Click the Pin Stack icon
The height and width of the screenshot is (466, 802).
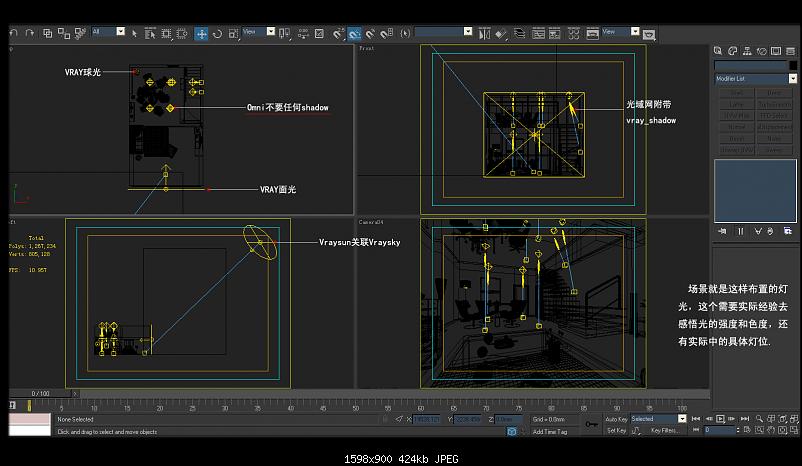[x=721, y=231]
